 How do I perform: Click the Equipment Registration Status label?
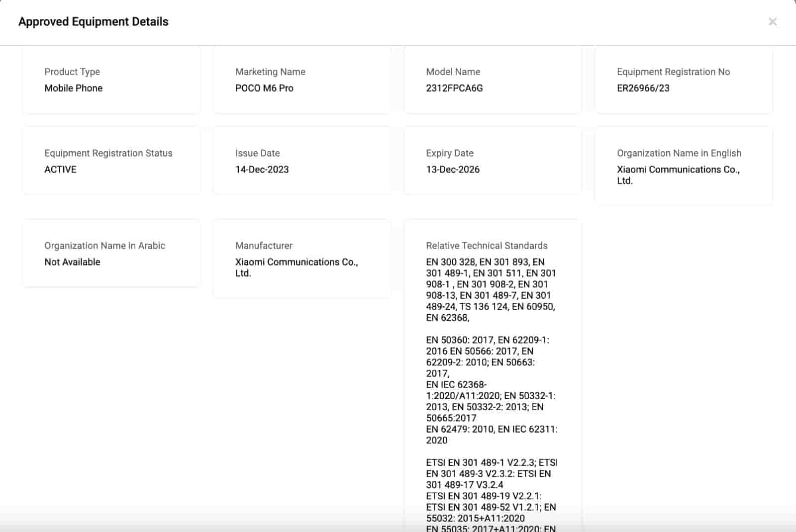pyautogui.click(x=108, y=153)
